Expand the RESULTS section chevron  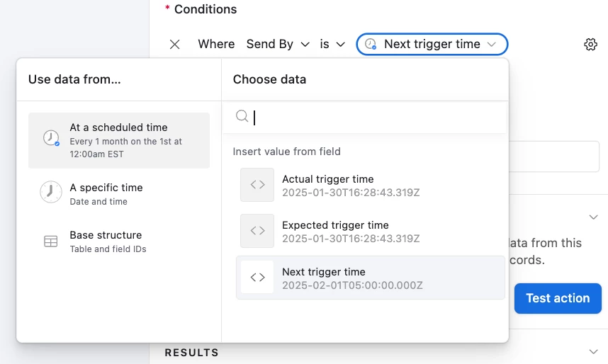[x=593, y=351]
